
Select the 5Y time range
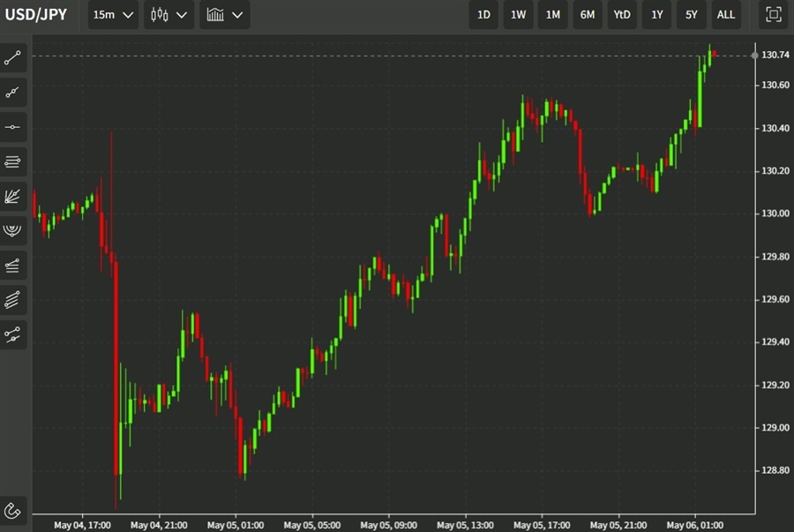(x=691, y=15)
